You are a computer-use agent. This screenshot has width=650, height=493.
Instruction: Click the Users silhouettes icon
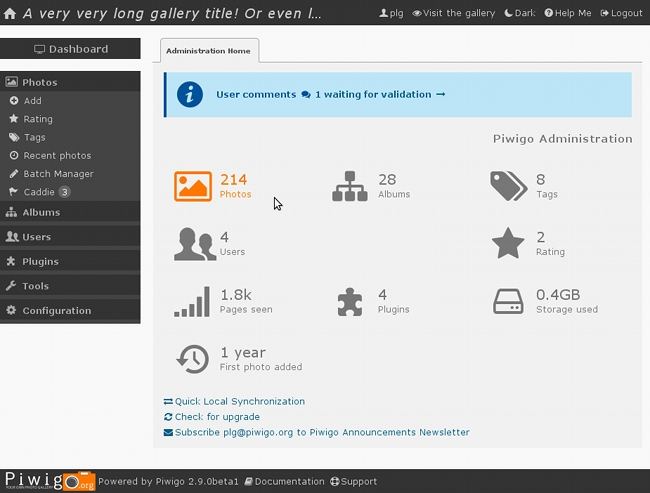(195, 244)
